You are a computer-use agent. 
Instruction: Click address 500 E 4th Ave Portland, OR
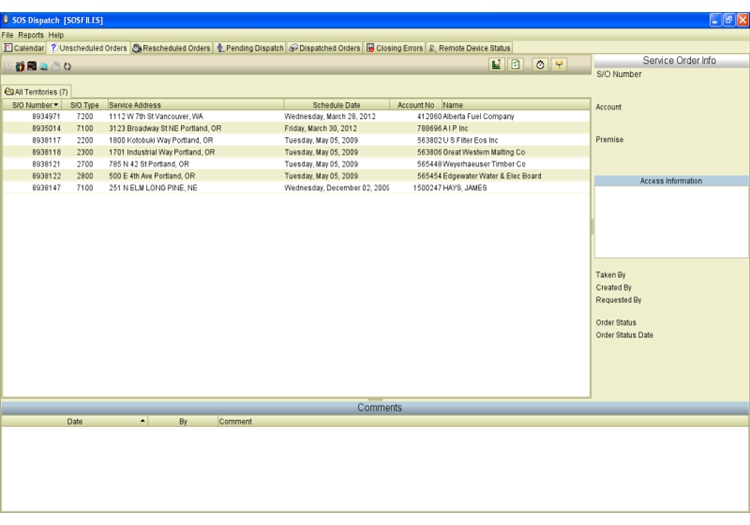[152, 176]
